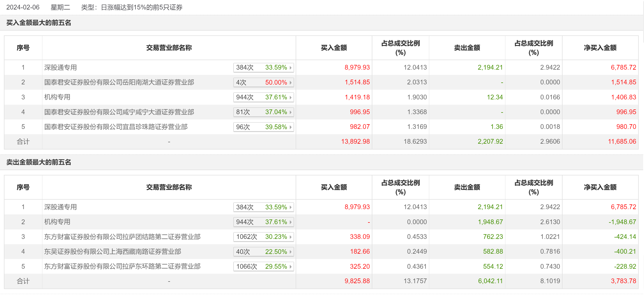This screenshot has width=644, height=296.
Task: Click 深股通专用 name in the buy table
Action: click(61, 68)
